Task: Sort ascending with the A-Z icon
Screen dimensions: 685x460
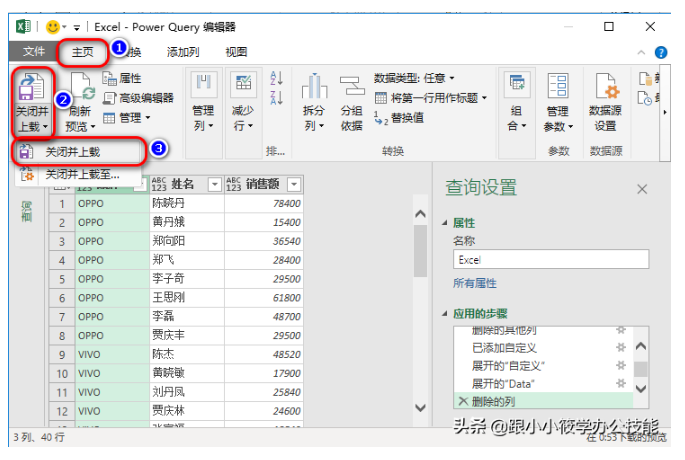Action: (277, 78)
